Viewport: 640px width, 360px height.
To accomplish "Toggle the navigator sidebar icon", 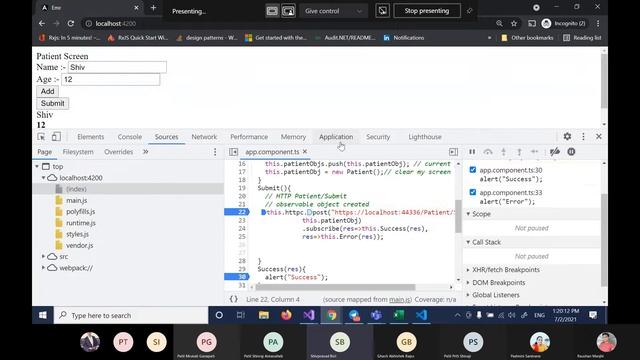I will (x=233, y=152).
